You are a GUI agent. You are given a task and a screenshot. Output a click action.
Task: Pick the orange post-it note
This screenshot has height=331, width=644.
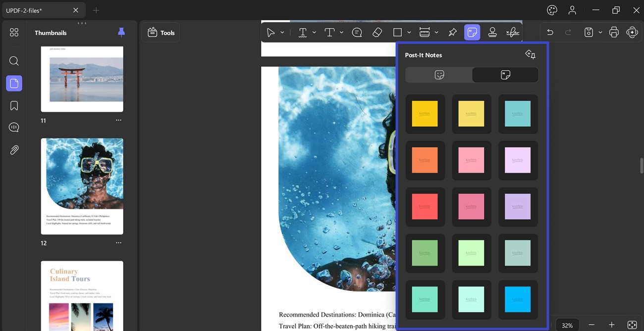pos(425,160)
